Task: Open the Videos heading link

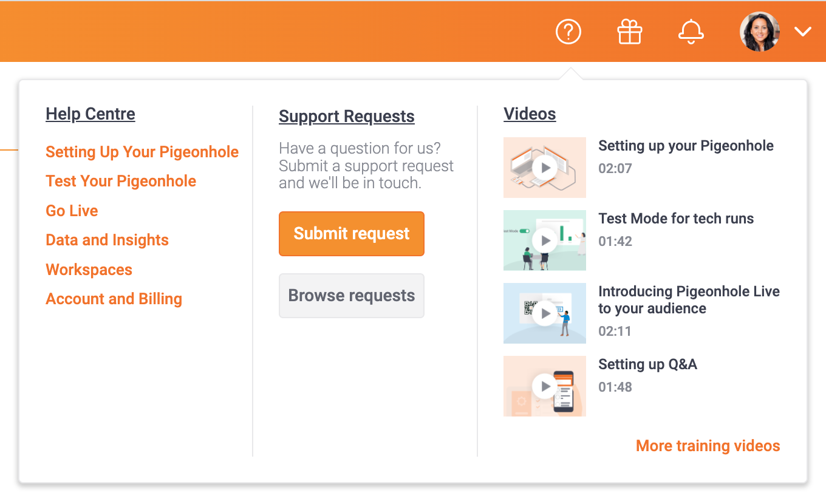Action: tap(530, 114)
